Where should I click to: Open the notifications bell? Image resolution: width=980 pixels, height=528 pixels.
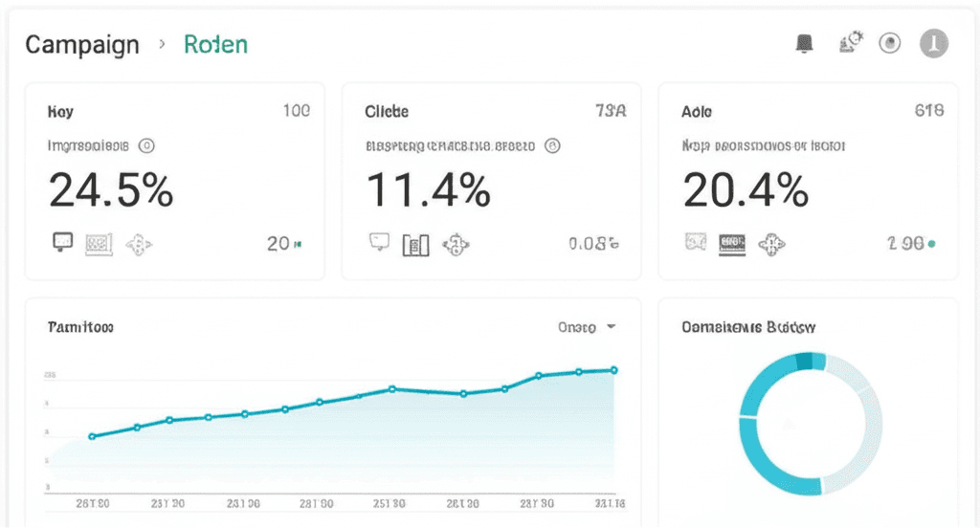coord(804,44)
